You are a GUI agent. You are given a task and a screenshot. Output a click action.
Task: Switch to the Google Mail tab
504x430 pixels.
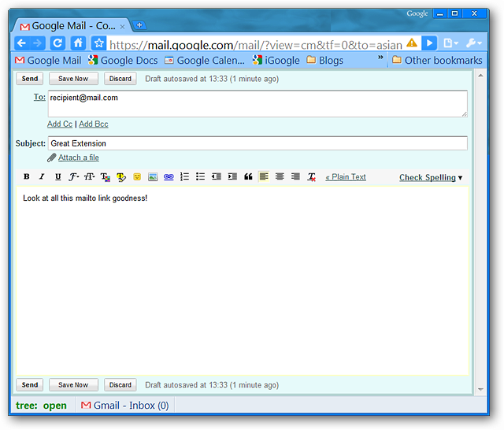(x=71, y=26)
